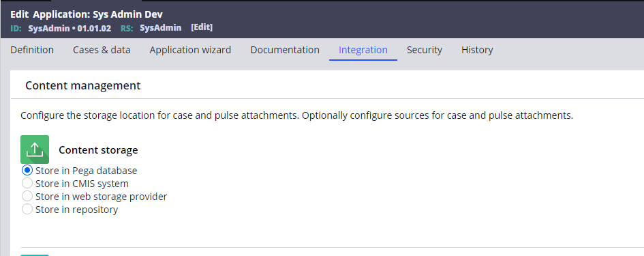Switch to the Security tab
Viewport: 644px width, 256px height.
click(x=425, y=50)
